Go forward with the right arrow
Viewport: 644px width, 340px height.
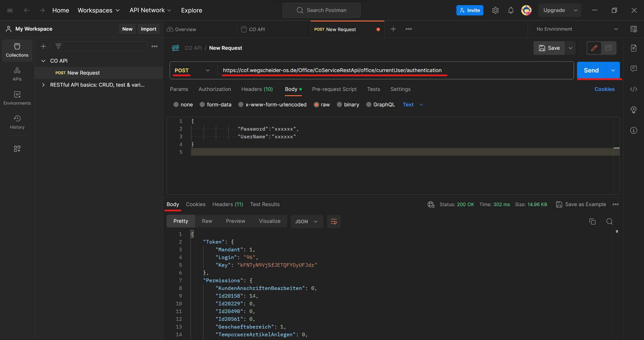(x=42, y=10)
